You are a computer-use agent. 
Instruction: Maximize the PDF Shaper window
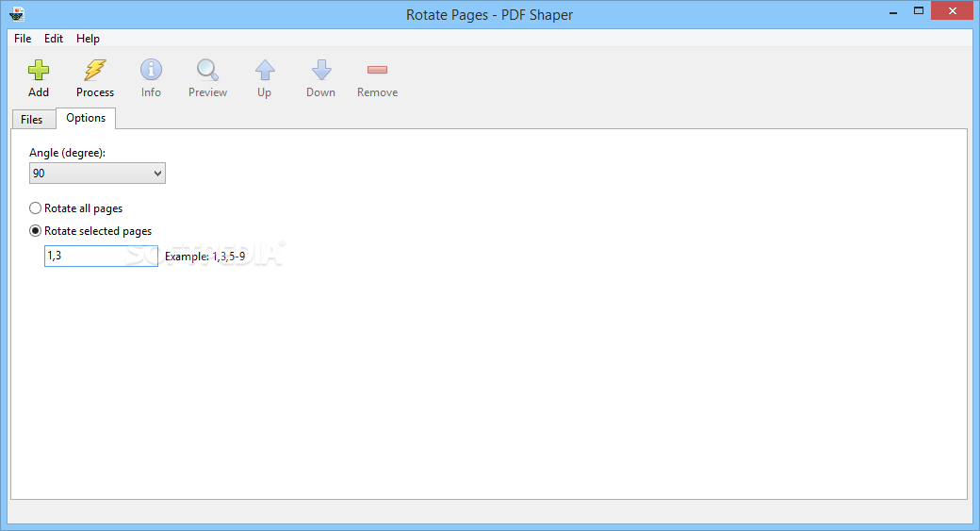coord(918,11)
